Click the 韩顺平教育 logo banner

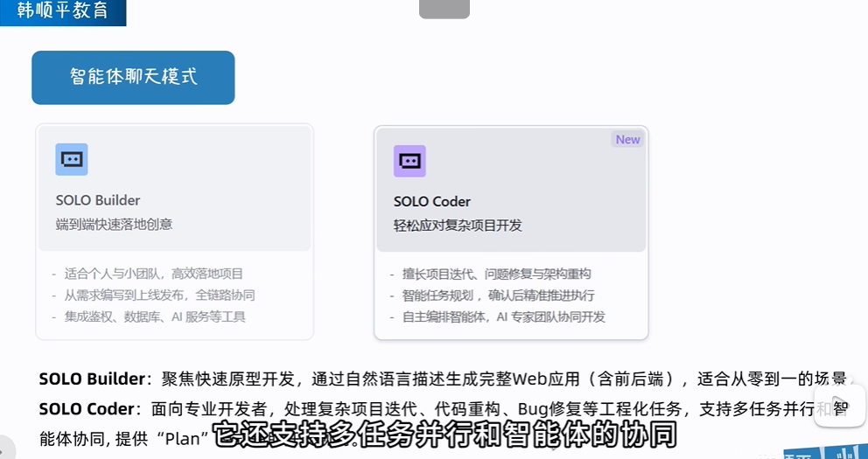coord(62,11)
